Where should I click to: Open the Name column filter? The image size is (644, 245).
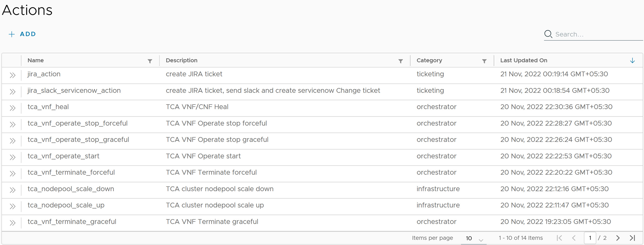pos(150,61)
